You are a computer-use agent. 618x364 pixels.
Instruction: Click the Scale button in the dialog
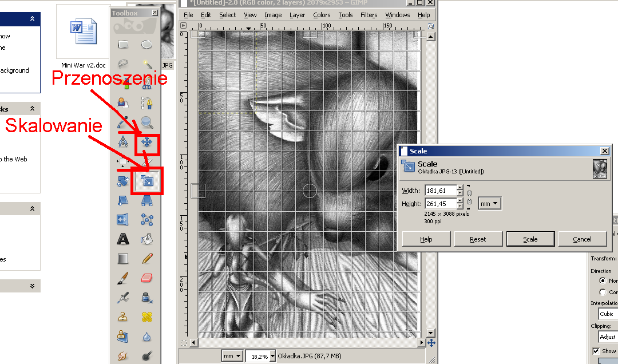point(530,239)
